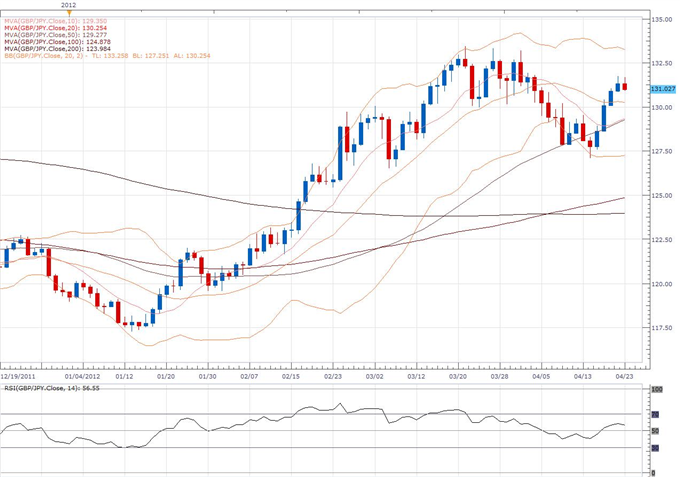Click the orange 2012 year marker triangle
Image resolution: width=680 pixels, height=477 pixels.
click(68, 13)
